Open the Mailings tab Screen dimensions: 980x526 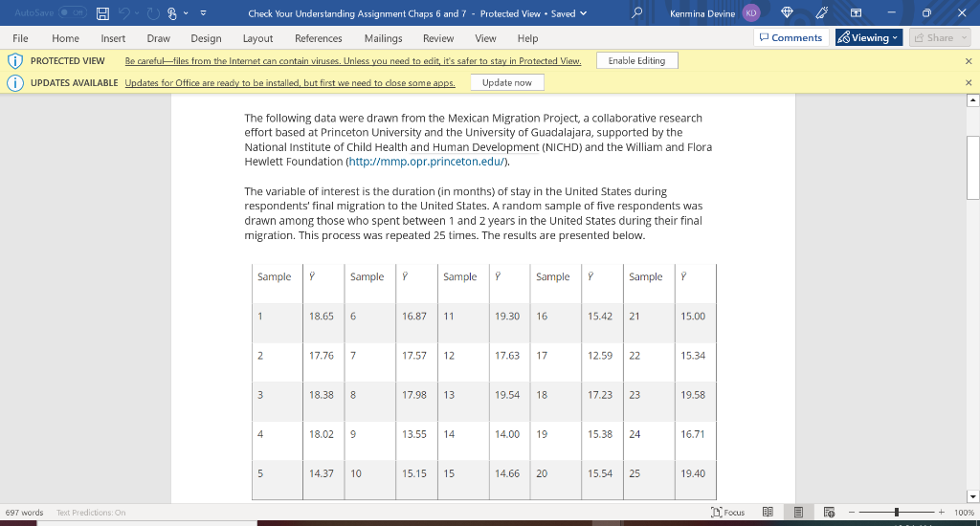point(383,38)
